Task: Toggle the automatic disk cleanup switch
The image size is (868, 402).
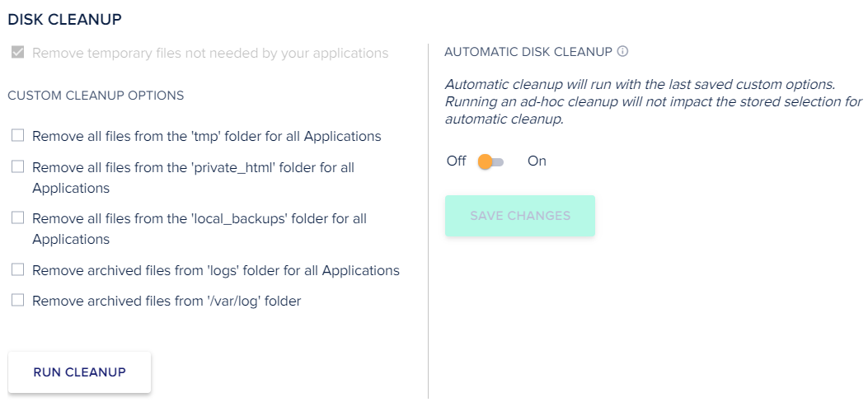Action: (490, 161)
